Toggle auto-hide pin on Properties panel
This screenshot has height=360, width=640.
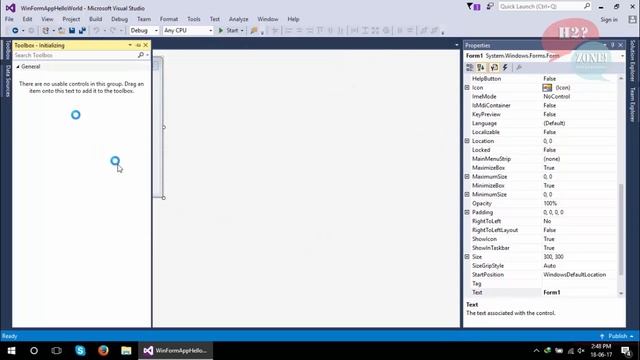612,45
